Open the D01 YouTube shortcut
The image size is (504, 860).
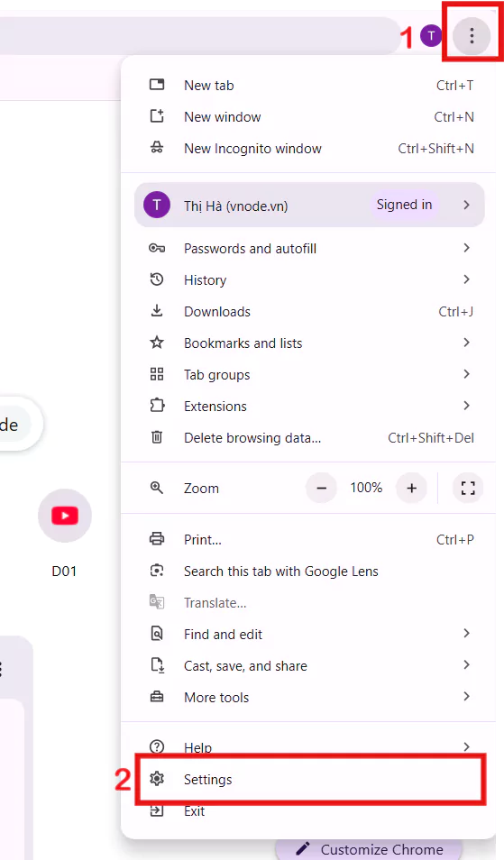point(65,516)
